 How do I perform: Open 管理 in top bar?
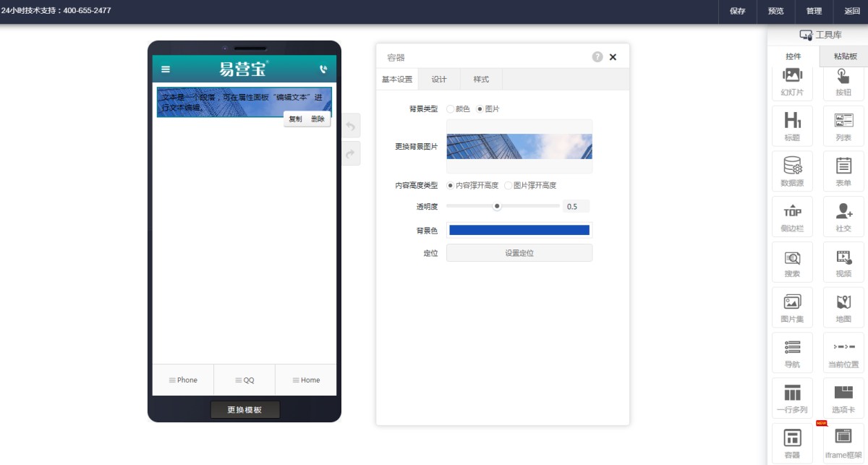814,11
